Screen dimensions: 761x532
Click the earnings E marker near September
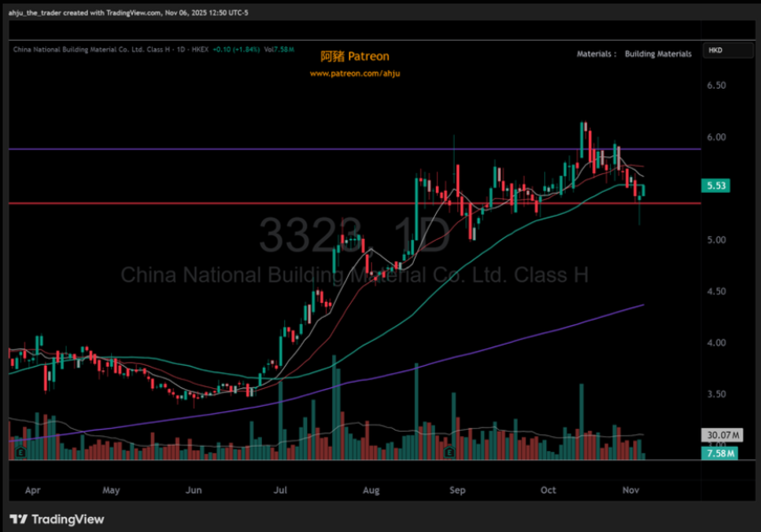tap(449, 452)
